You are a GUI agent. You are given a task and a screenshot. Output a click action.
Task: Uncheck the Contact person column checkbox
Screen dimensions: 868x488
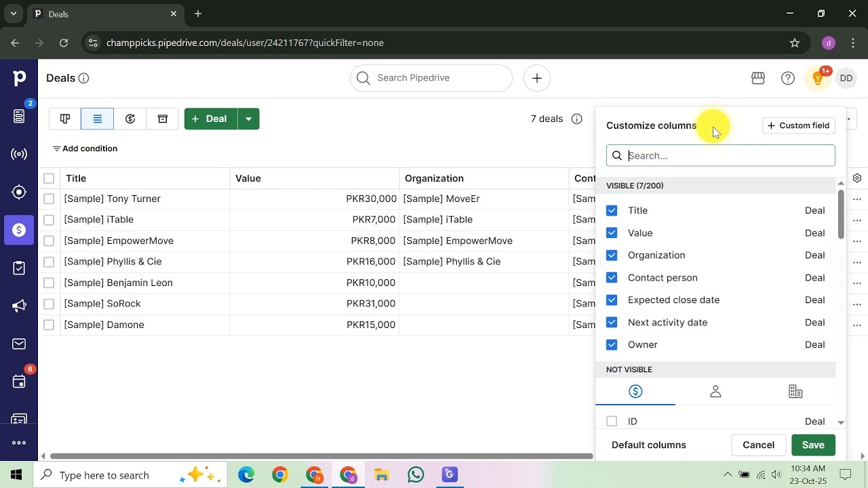[612, 278]
